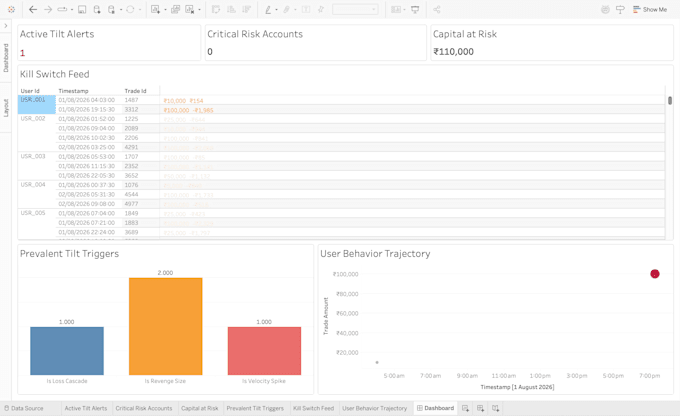Click the format paint roller icon
Screen dimensions: 680x416
(x=620, y=9)
